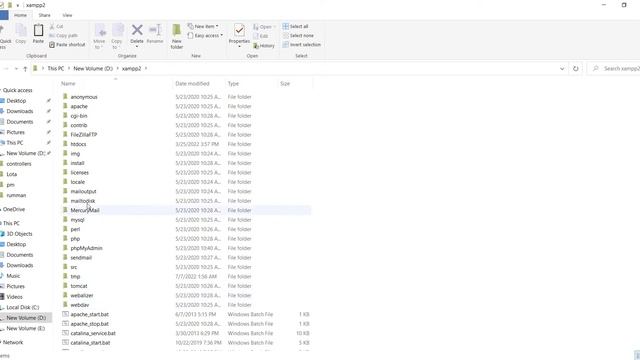Open the blue File tab
The image size is (640, 360).
point(4,15)
